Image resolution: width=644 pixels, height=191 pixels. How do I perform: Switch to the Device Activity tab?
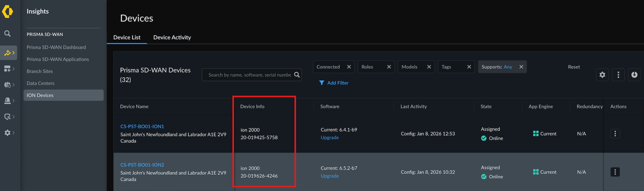click(172, 37)
